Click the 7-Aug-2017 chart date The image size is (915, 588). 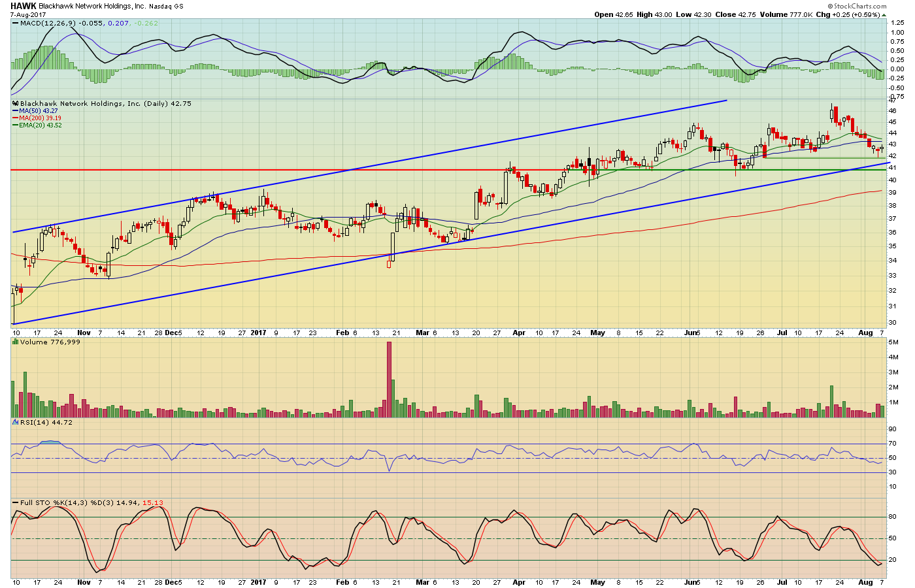tap(27, 14)
